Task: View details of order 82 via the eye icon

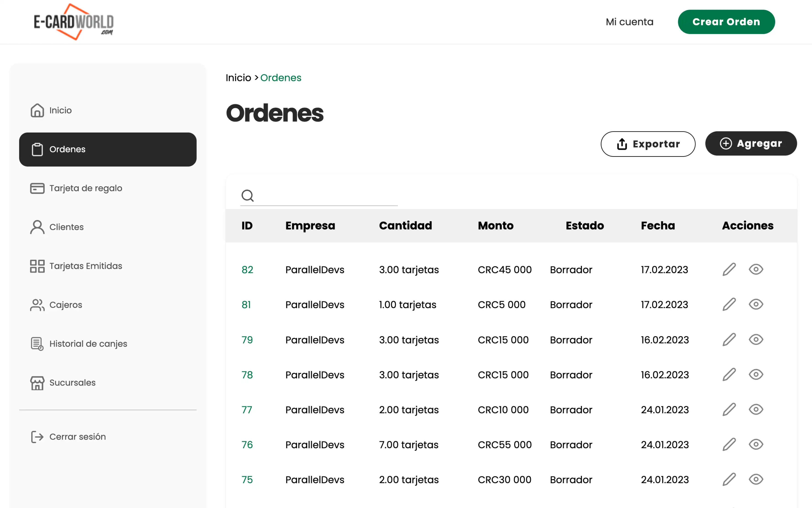Action: coord(756,269)
